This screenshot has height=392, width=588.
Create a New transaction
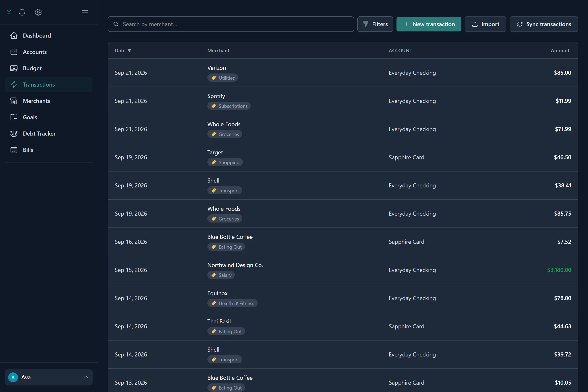coord(429,24)
